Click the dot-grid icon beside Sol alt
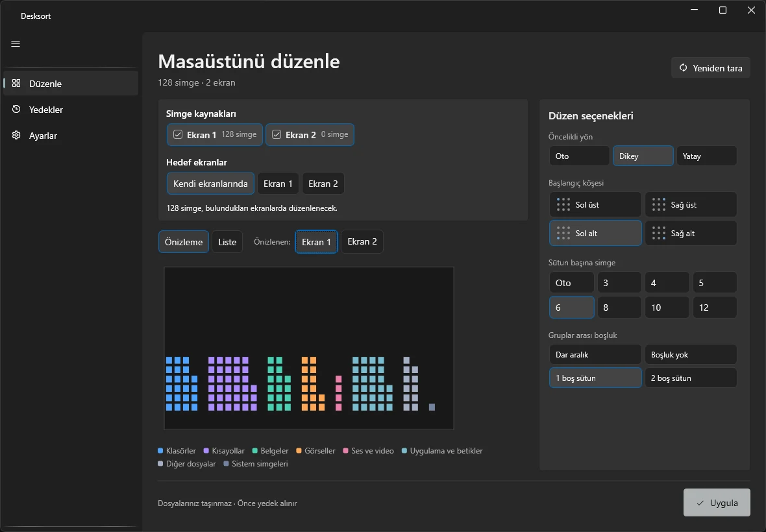This screenshot has height=532, width=766. [x=563, y=234]
